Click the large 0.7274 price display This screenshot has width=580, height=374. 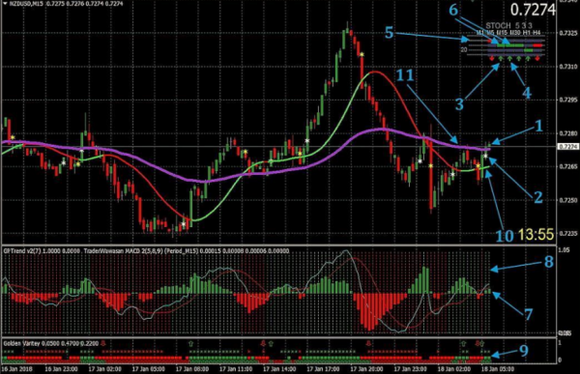coord(533,10)
